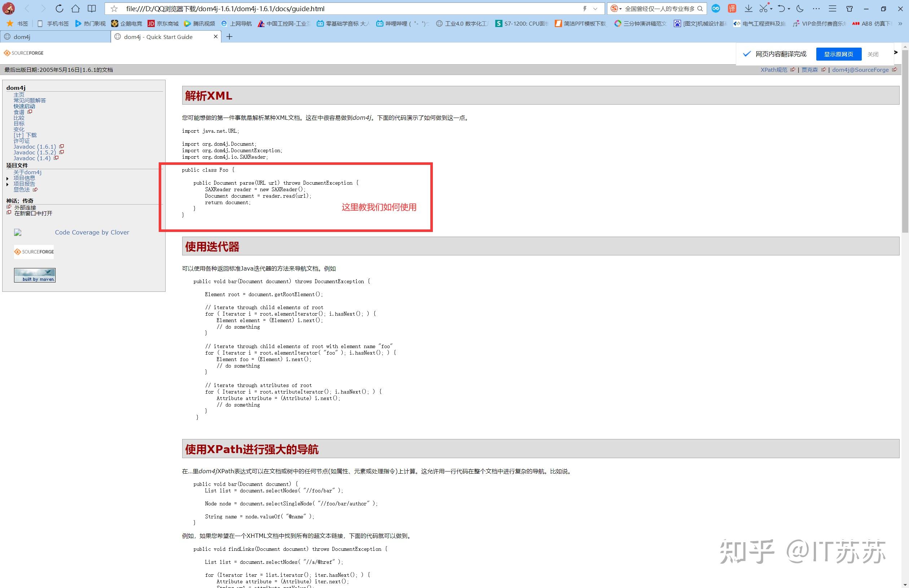Viewport: 909px width, 588px height.
Task: Open the downloads arrow icon
Action: tap(748, 8)
